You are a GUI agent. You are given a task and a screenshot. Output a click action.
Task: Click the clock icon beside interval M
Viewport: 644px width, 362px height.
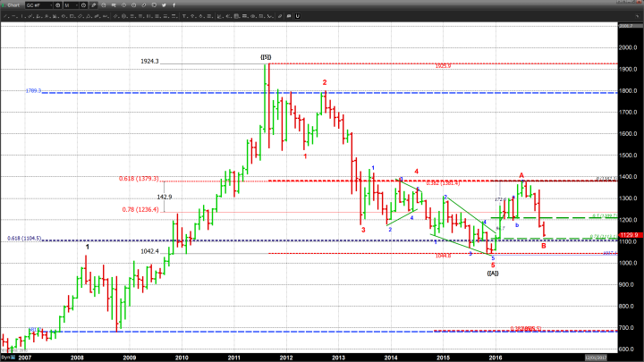(83, 5)
